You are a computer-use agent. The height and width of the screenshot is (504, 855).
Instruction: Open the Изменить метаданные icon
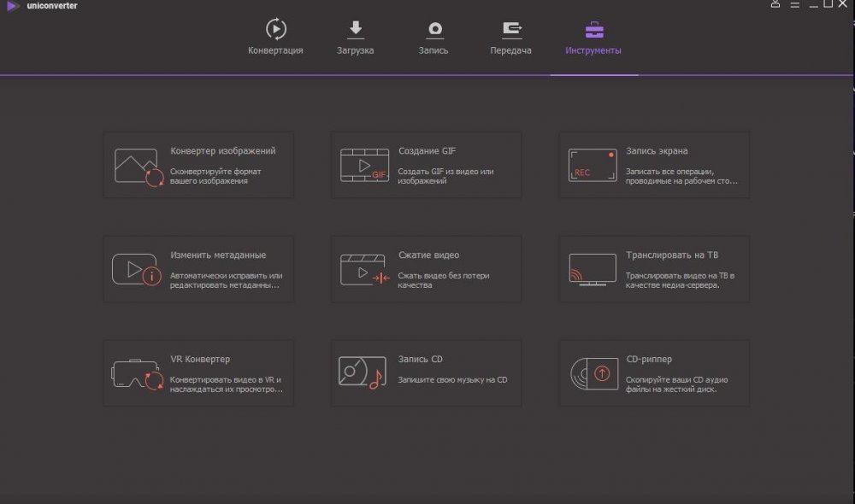tap(137, 270)
